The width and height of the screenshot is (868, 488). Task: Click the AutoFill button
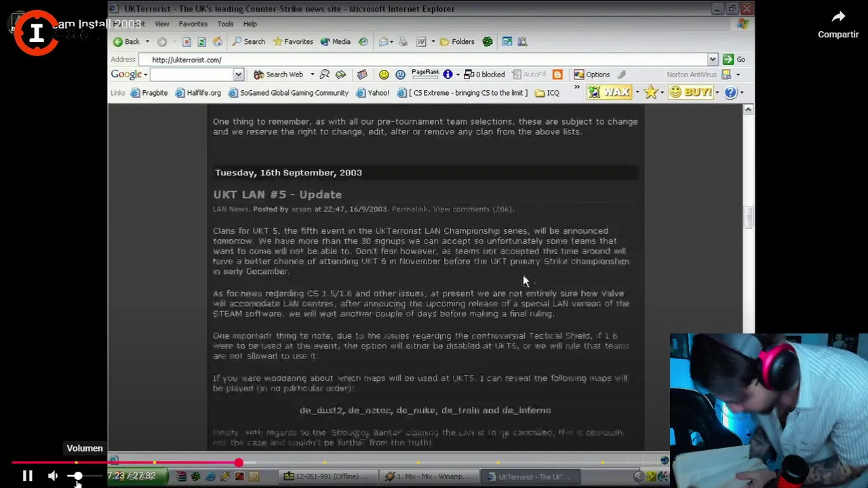[x=528, y=75]
